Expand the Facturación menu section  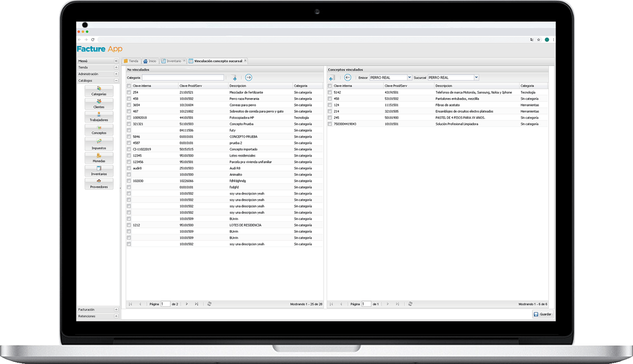116,310
